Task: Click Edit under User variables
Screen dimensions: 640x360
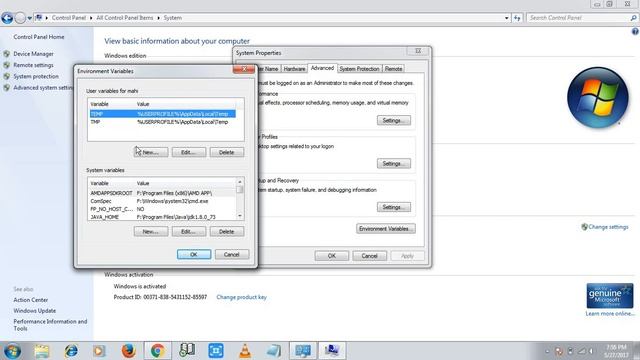Action: coord(189,152)
